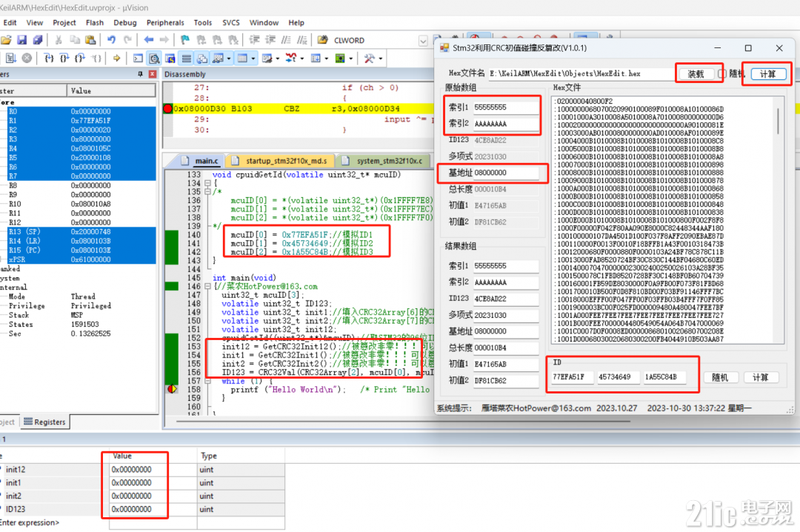Open the Command window icon

pyautogui.click(x=139, y=59)
